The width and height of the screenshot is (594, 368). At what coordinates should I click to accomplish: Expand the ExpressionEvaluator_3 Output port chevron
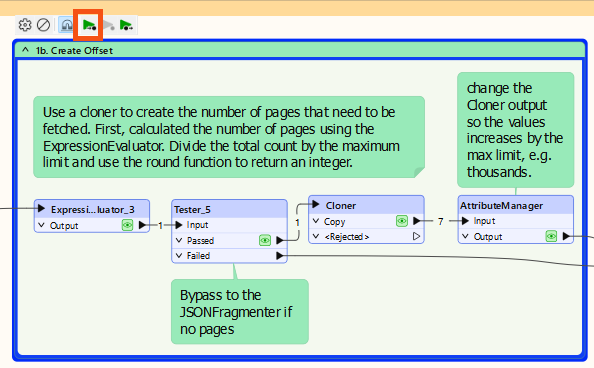click(x=41, y=225)
